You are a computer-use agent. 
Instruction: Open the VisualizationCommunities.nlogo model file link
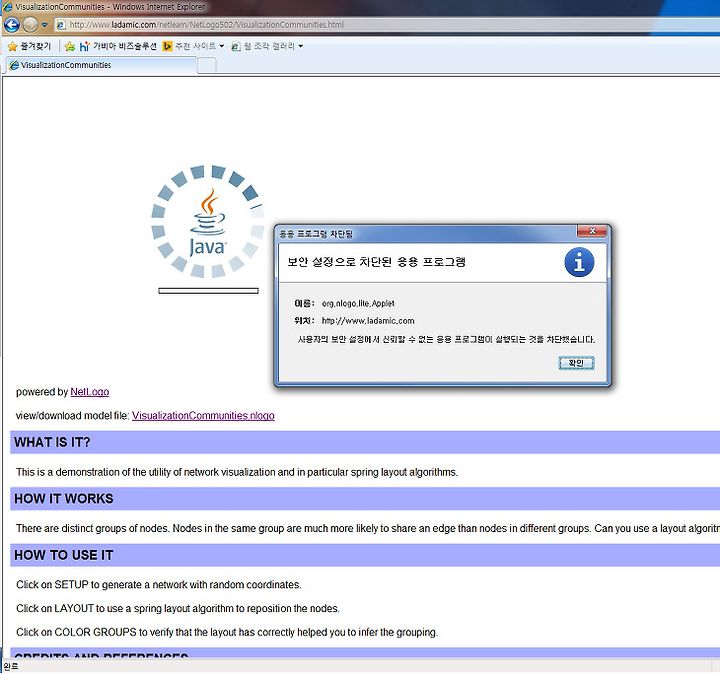click(x=203, y=416)
